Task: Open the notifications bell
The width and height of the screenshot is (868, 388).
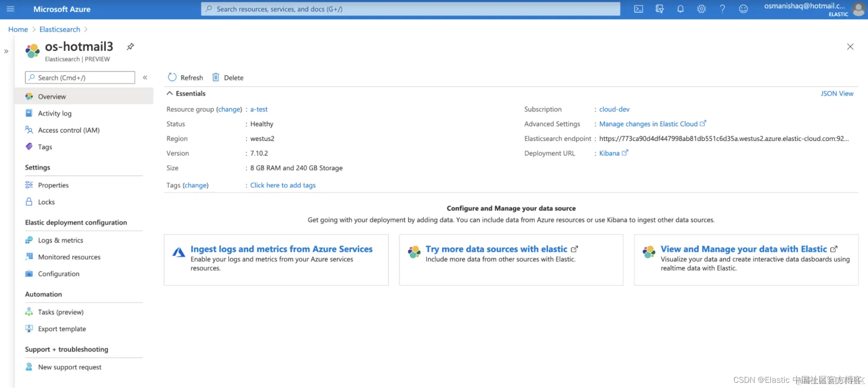Action: click(x=680, y=9)
